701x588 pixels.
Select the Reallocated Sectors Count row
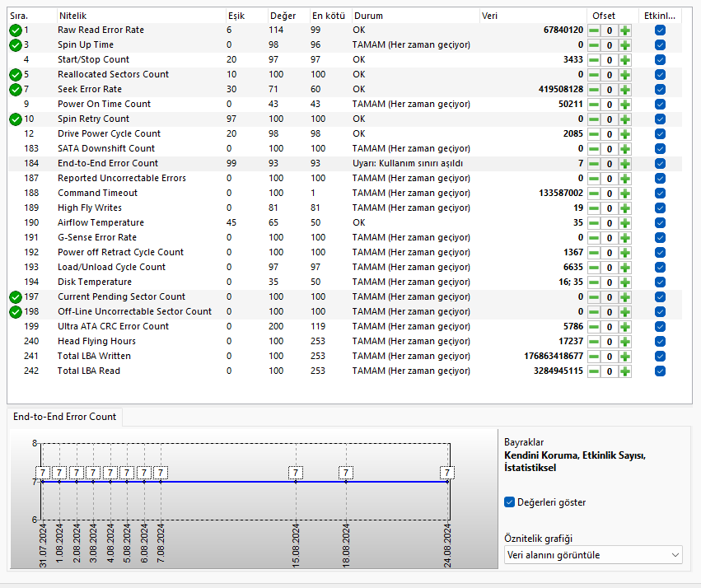tap(345, 75)
